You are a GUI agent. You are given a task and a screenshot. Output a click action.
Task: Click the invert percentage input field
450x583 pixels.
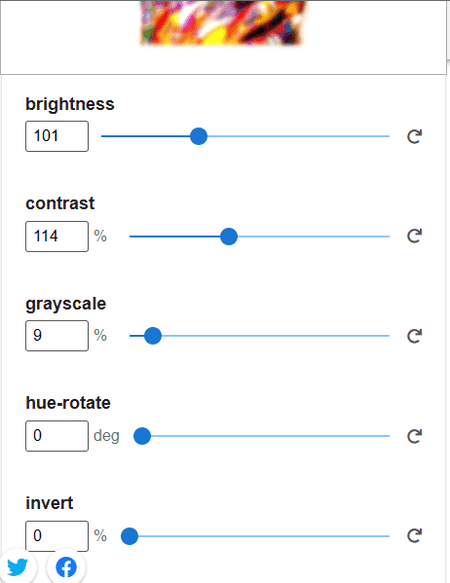click(57, 536)
